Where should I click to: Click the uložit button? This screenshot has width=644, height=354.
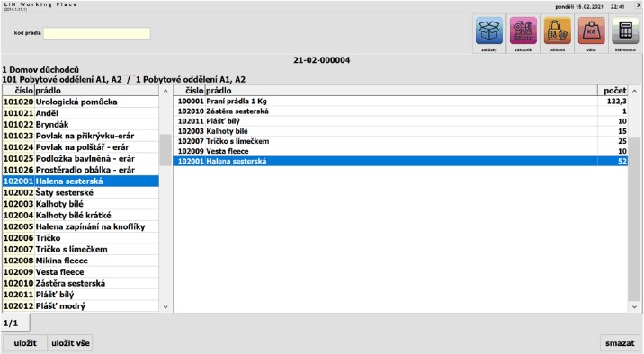tap(25, 343)
